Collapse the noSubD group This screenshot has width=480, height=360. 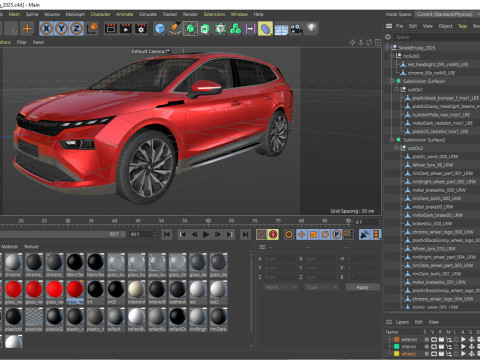click(392, 56)
